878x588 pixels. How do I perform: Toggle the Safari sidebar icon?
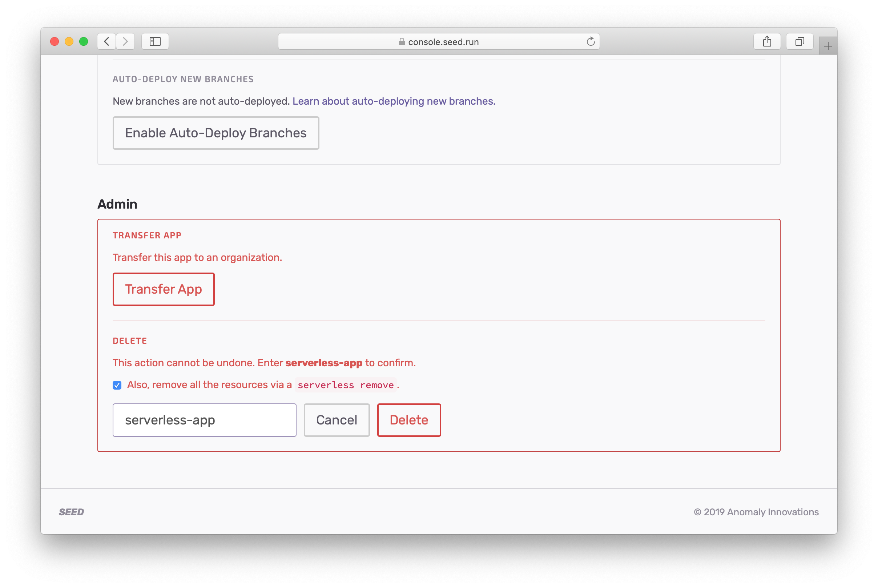tap(155, 41)
